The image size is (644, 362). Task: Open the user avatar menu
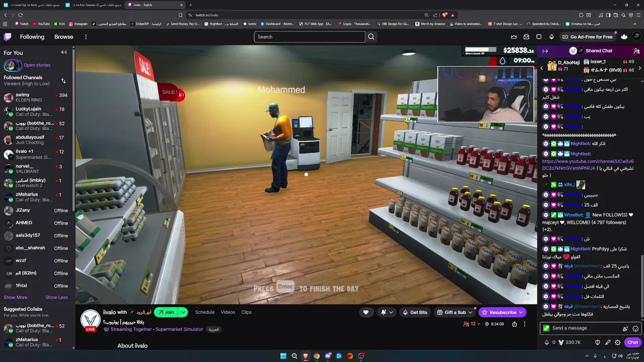[637, 37]
